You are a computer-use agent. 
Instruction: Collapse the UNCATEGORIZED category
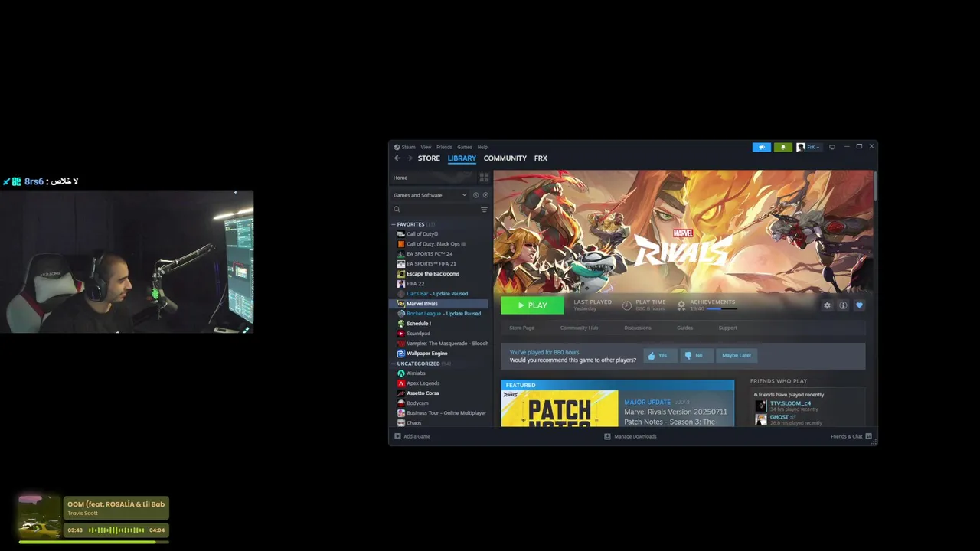coord(394,364)
